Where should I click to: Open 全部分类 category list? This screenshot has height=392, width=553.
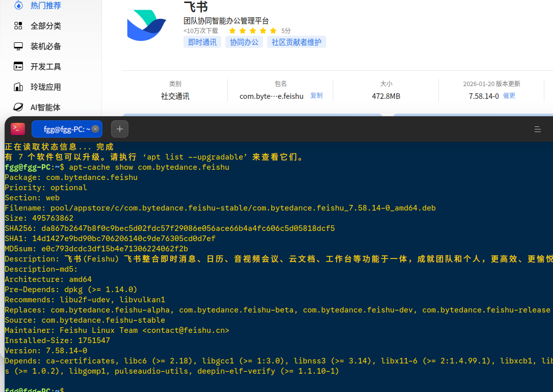tap(45, 26)
